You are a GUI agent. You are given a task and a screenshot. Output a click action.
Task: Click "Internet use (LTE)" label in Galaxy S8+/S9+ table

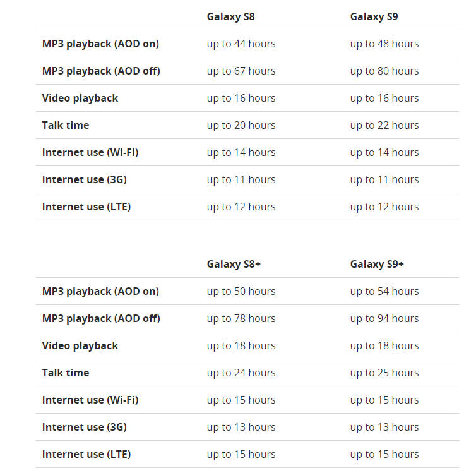[x=86, y=454]
